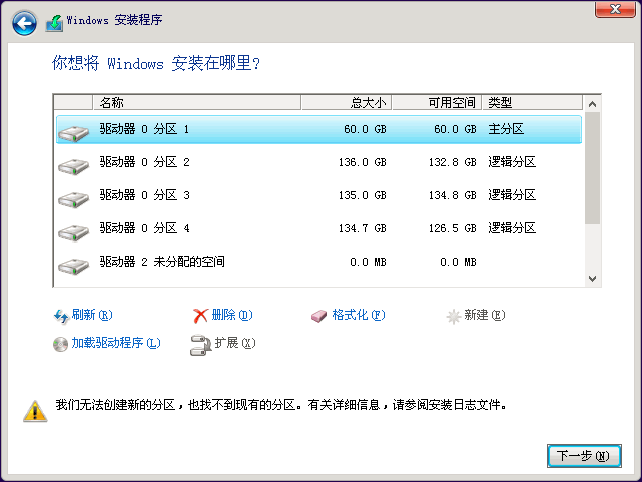Click the back arrow button
Screen dimensions: 642x482
click(x=24, y=20)
